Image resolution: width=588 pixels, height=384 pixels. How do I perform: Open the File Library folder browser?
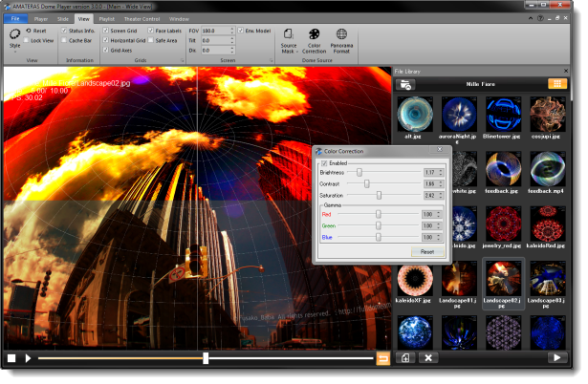pyautogui.click(x=405, y=84)
